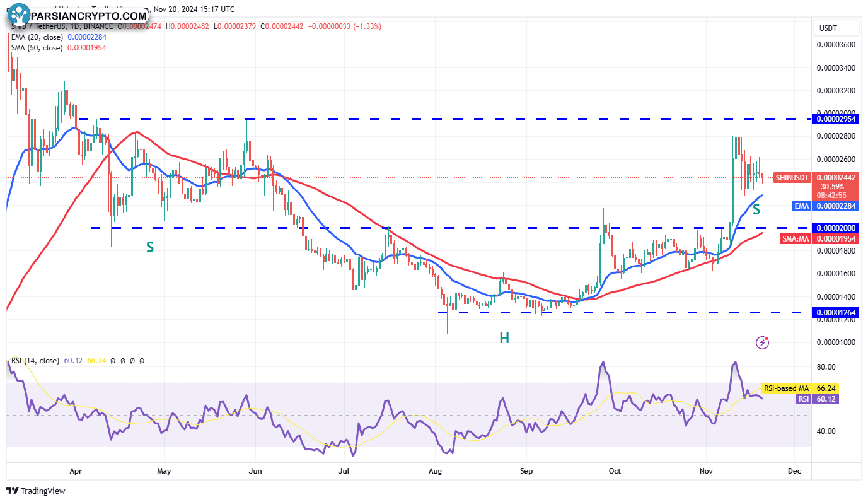Click the TradingView logo at bottom left
This screenshot has height=502, width=868.
[36, 491]
